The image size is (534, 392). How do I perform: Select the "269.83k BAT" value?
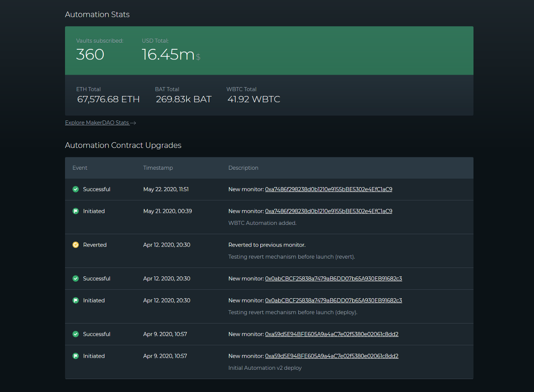coord(184,100)
